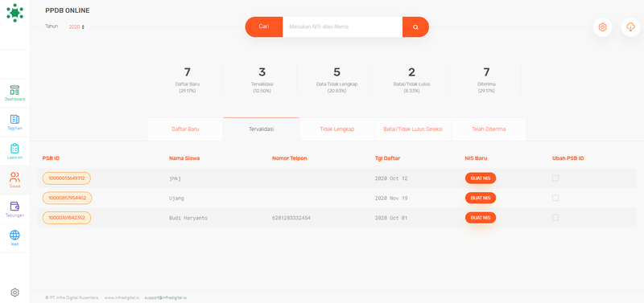Tick Ubah PSB ID checkbox for Budi Haryanto
The height and width of the screenshot is (303, 644).
click(555, 217)
